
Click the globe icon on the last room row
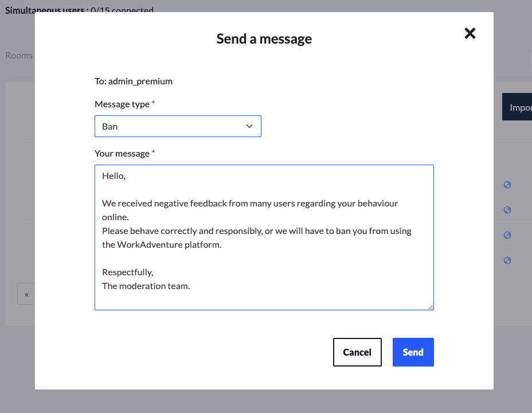tap(507, 260)
